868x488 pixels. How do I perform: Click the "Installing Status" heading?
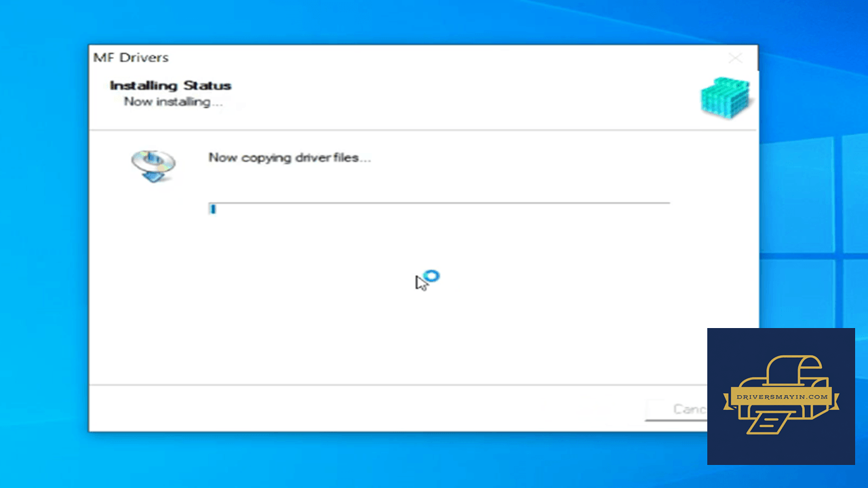170,85
